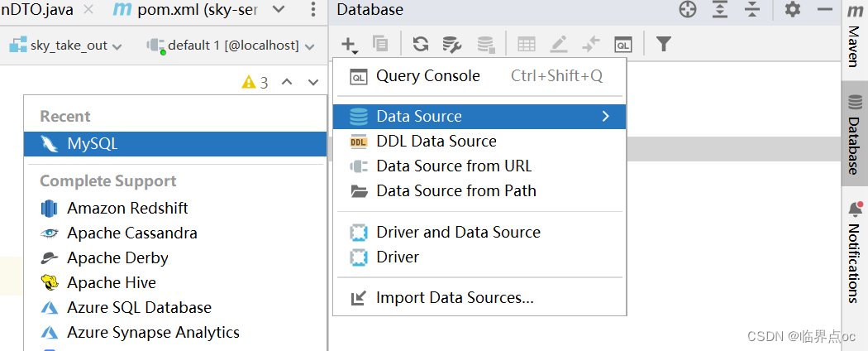
Task: Click the Select Opened File target icon
Action: 688,10
